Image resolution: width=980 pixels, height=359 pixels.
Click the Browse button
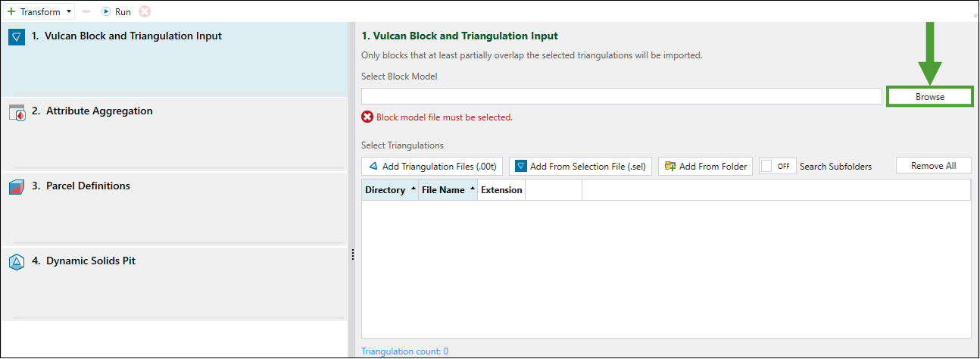click(929, 97)
